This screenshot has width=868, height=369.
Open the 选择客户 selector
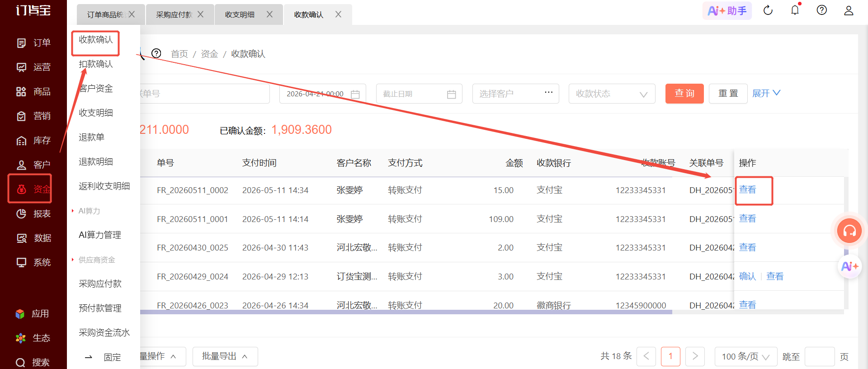click(x=515, y=94)
